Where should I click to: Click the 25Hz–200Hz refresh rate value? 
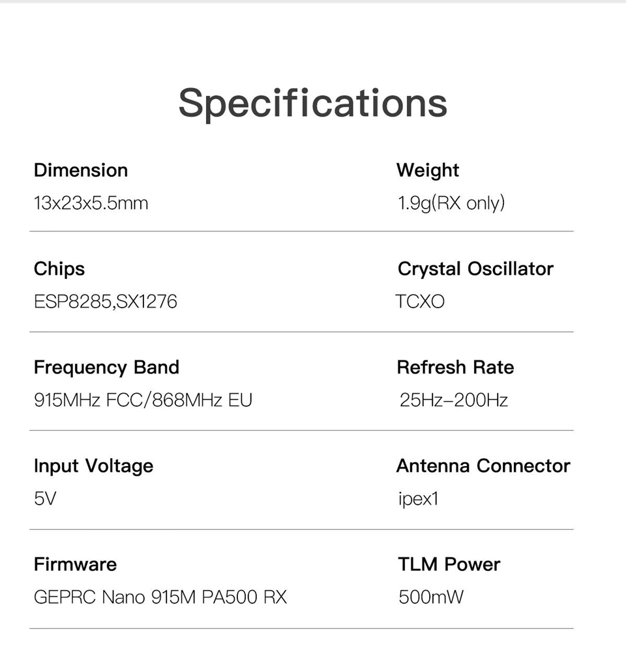tap(454, 400)
